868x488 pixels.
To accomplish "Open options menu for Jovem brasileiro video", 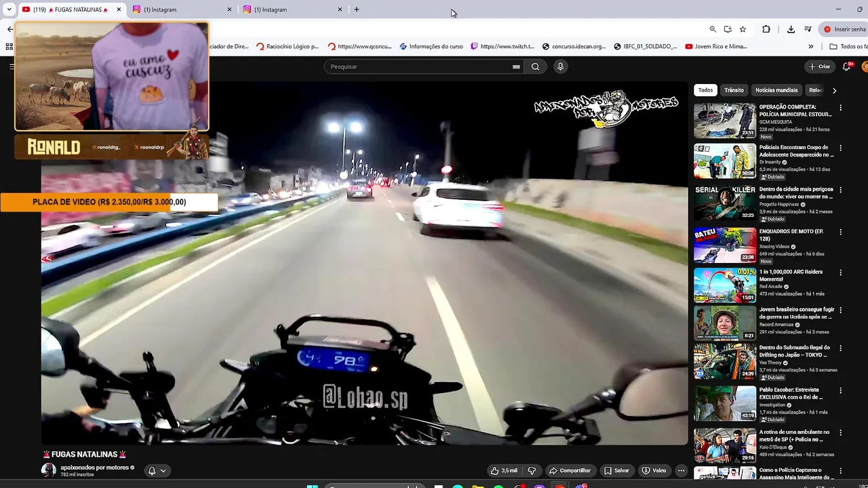I will [x=840, y=310].
